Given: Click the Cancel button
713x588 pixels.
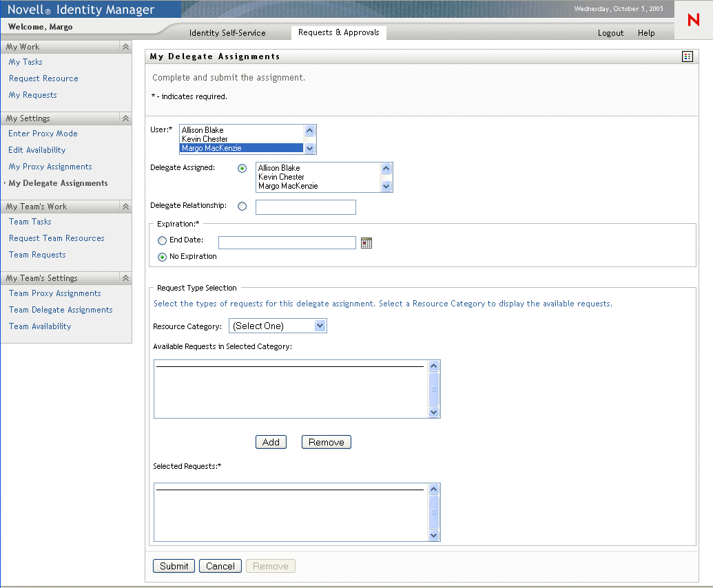Looking at the screenshot, I should pyautogui.click(x=220, y=566).
